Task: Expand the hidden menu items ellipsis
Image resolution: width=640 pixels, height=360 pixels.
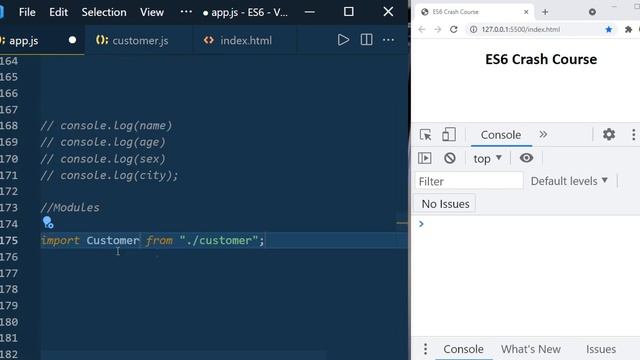Action: tap(186, 12)
